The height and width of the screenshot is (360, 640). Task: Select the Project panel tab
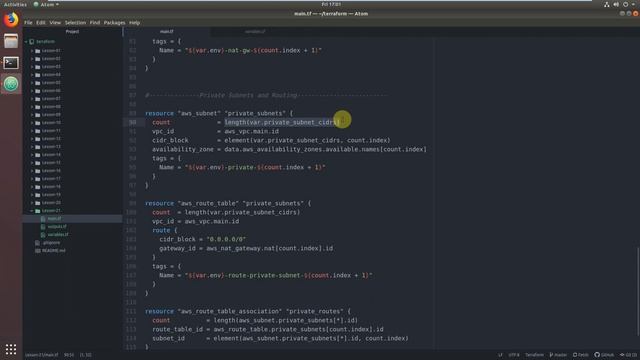pos(72,31)
